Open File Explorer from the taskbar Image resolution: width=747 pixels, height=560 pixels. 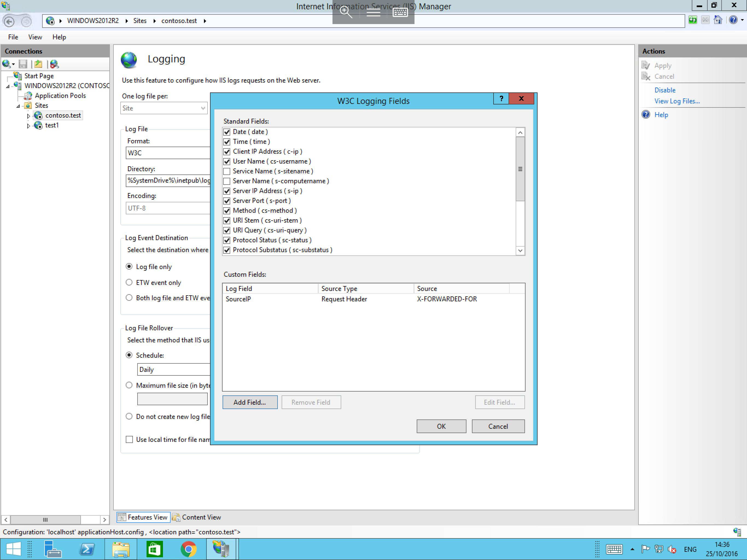(x=121, y=549)
